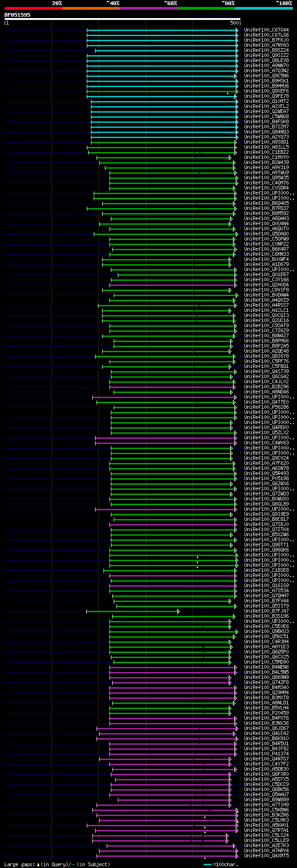Click the =100char. scale legend

(221, 864)
